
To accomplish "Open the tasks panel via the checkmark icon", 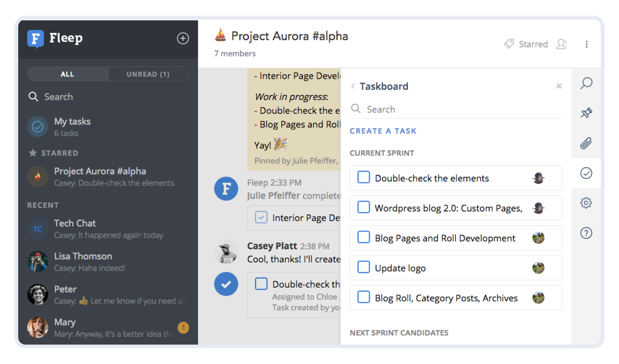I will [586, 173].
